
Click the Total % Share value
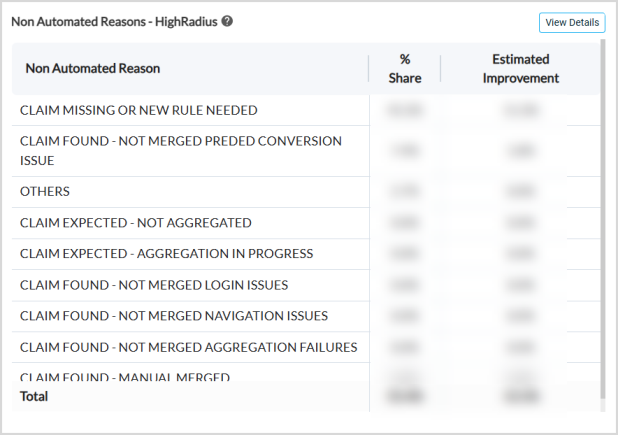405,397
